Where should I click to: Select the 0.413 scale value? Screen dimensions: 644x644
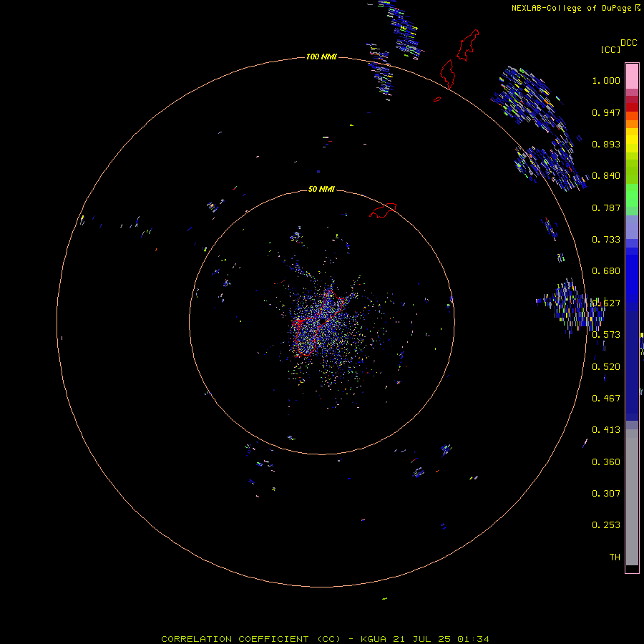pyautogui.click(x=606, y=430)
